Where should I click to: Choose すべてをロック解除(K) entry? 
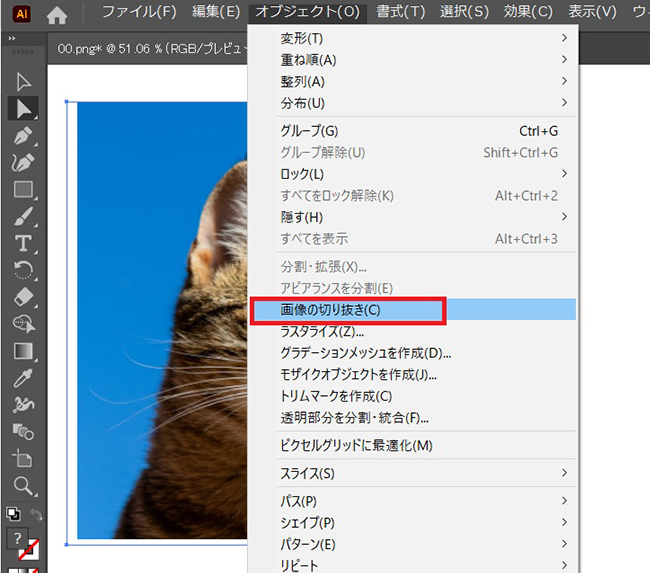coord(413,195)
